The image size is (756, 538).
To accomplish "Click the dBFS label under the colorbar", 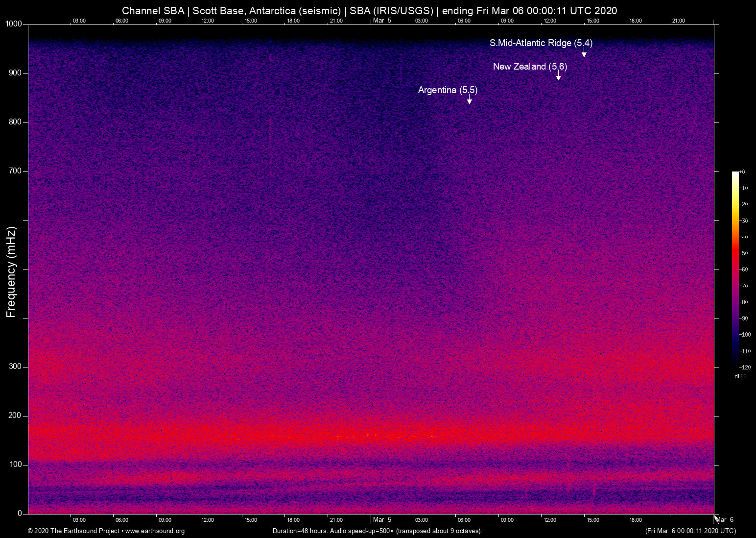I will click(x=740, y=376).
